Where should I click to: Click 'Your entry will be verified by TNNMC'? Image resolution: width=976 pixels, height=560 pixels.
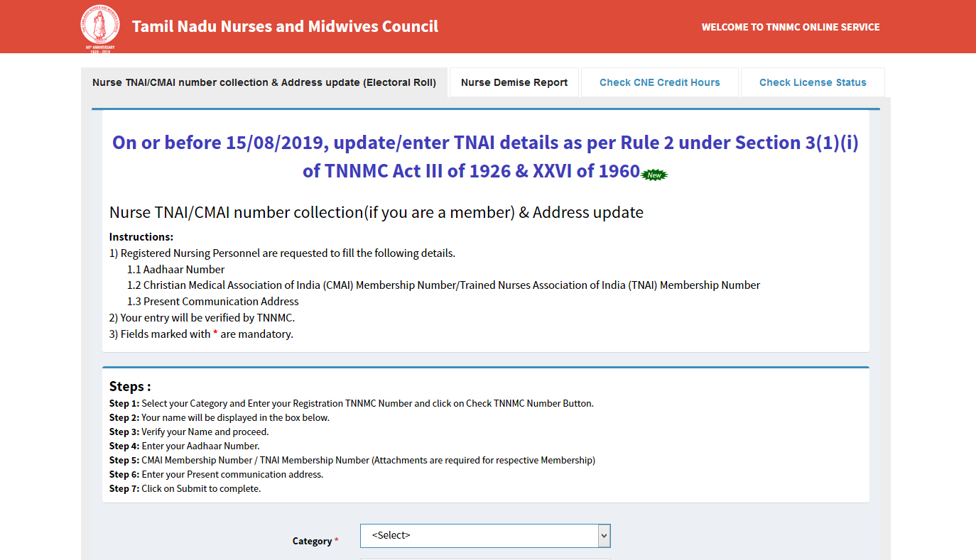point(202,318)
